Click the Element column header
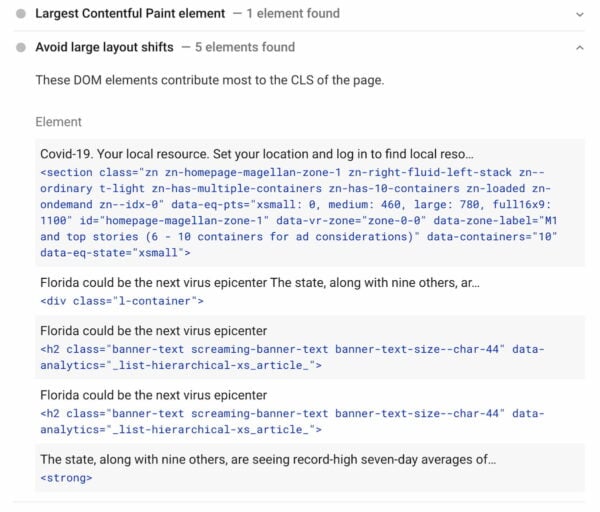 (58, 122)
